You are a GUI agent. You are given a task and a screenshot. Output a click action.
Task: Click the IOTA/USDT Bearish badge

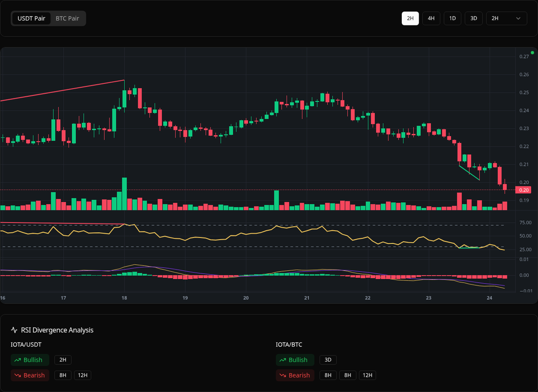[x=30, y=375]
